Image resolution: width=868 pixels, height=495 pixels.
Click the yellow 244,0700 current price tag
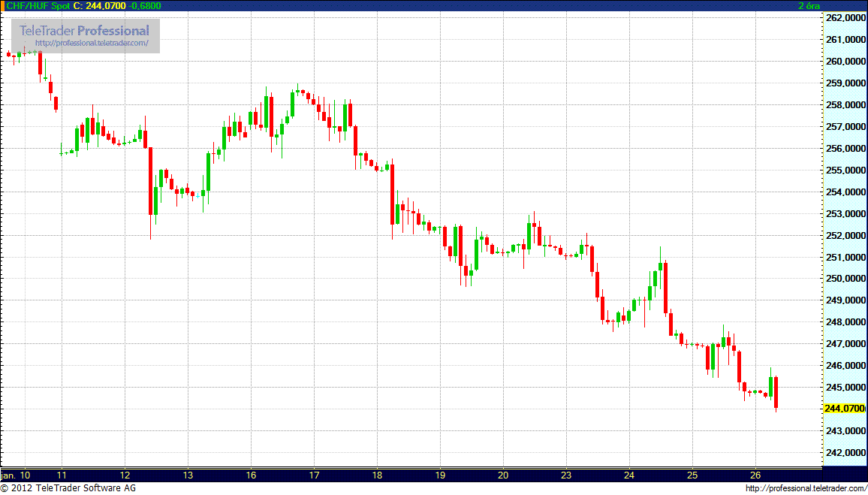click(844, 409)
